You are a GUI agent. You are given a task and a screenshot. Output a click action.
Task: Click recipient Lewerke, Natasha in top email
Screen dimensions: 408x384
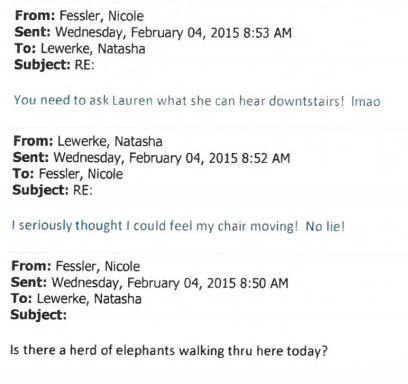pyautogui.click(x=93, y=49)
